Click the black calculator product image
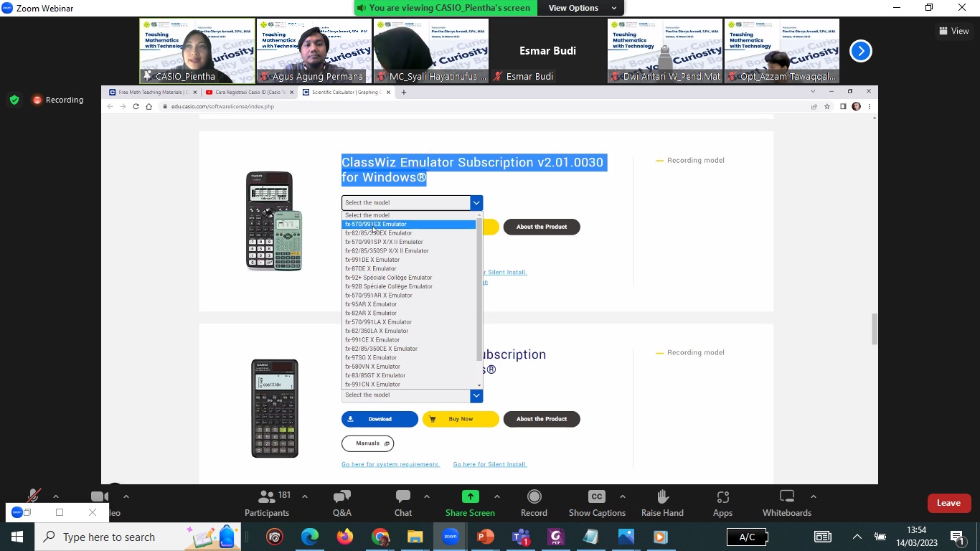The height and width of the screenshot is (551, 980). (x=275, y=408)
